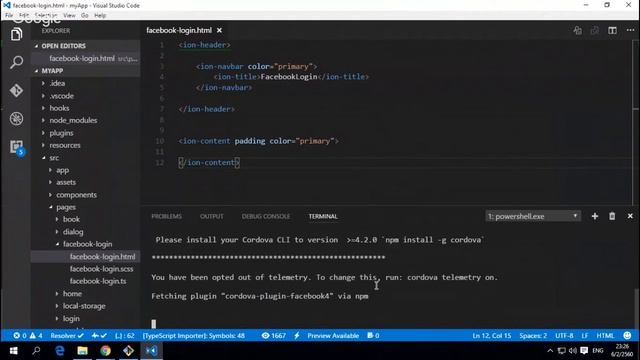Open Google Chrome from the taskbar
The image size is (640, 360).
pyautogui.click(x=105, y=351)
